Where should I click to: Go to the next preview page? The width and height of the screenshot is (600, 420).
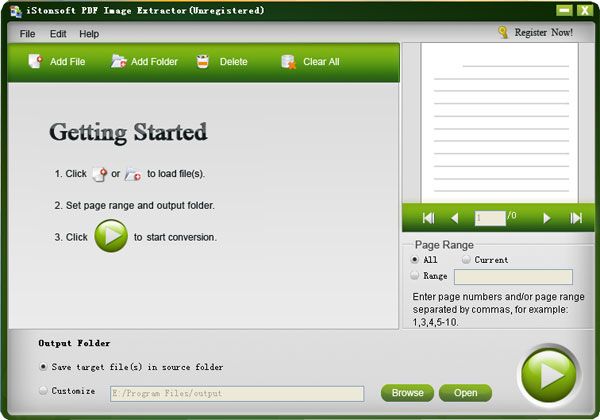547,218
